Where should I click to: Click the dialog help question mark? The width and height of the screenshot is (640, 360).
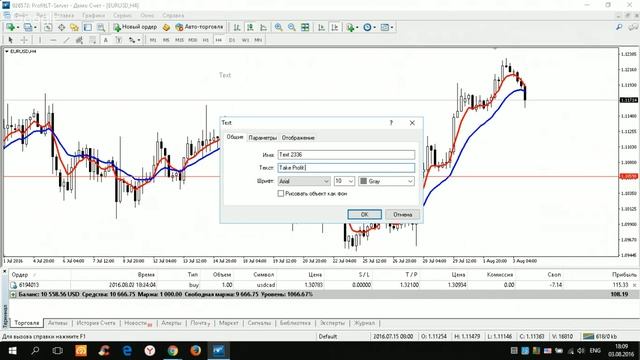pos(391,122)
